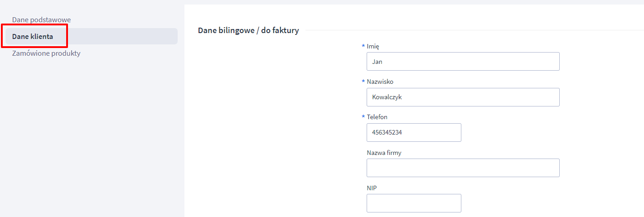Click the Imię field label
The image size is (644, 217).
[x=373, y=46]
